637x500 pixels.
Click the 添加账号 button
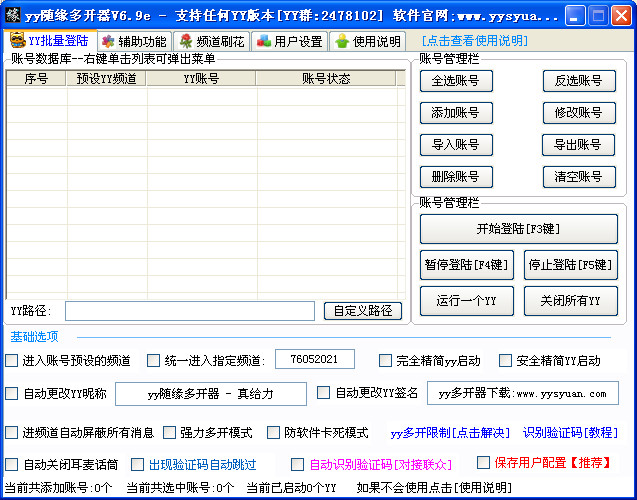pyautogui.click(x=456, y=113)
